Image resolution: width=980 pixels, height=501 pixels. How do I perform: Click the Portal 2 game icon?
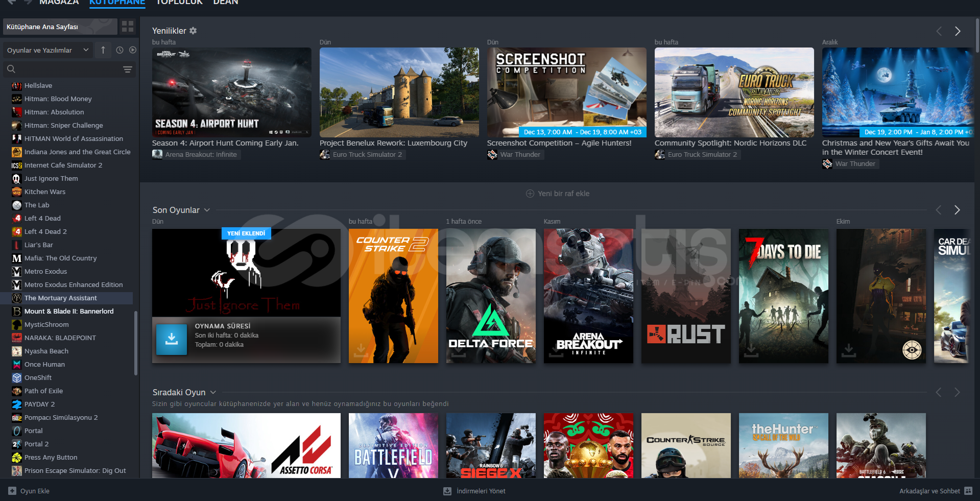[17, 444]
